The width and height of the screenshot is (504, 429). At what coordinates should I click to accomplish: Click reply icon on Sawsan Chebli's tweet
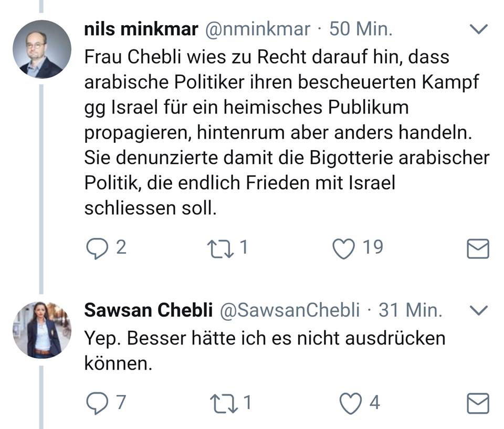pos(96,403)
